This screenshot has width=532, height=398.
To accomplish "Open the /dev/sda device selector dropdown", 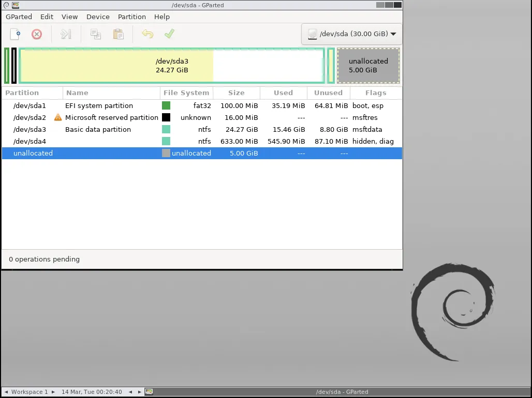I will pyautogui.click(x=352, y=34).
